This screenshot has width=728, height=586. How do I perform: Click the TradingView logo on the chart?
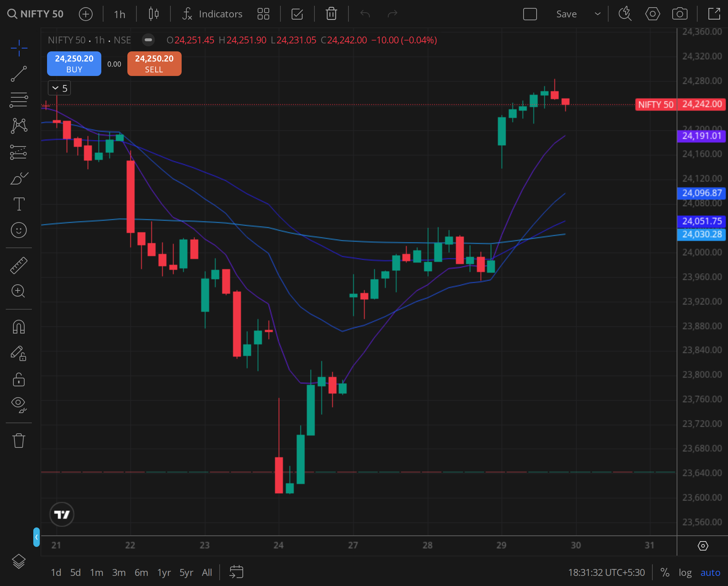tap(62, 514)
